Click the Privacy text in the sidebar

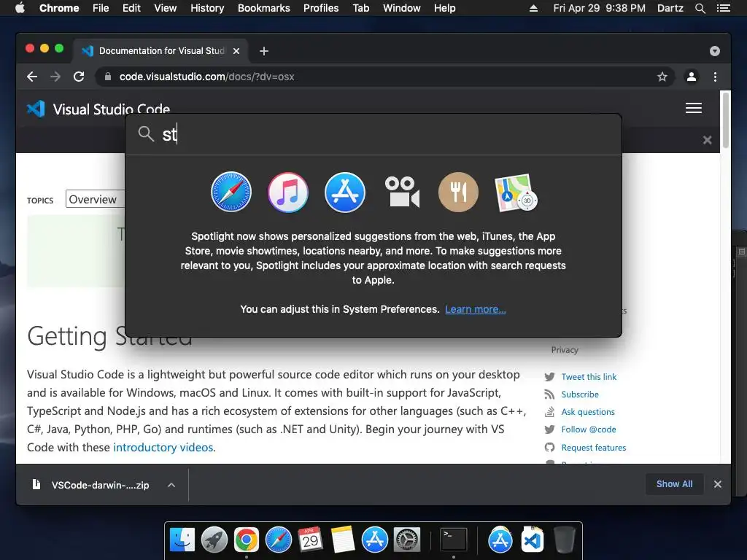pyautogui.click(x=565, y=349)
